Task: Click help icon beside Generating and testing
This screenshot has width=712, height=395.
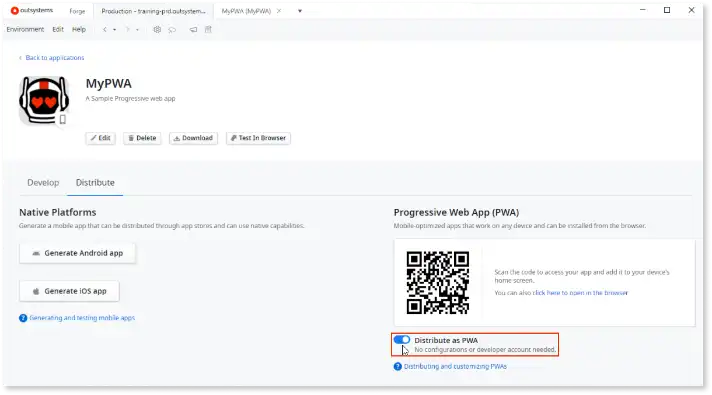Action: [x=23, y=318]
